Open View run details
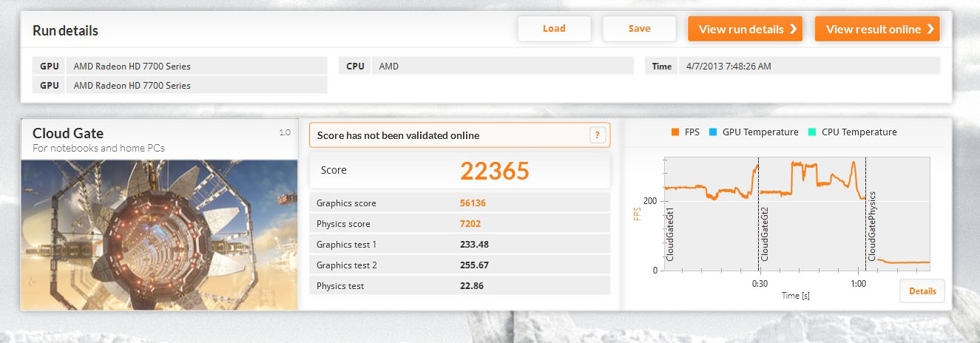The image size is (980, 343). click(x=745, y=29)
